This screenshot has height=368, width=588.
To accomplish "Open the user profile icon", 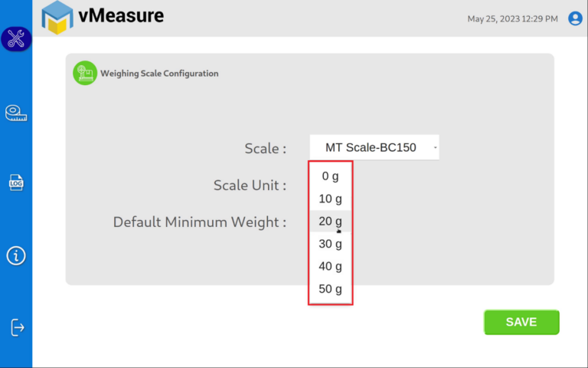I will pyautogui.click(x=575, y=18).
